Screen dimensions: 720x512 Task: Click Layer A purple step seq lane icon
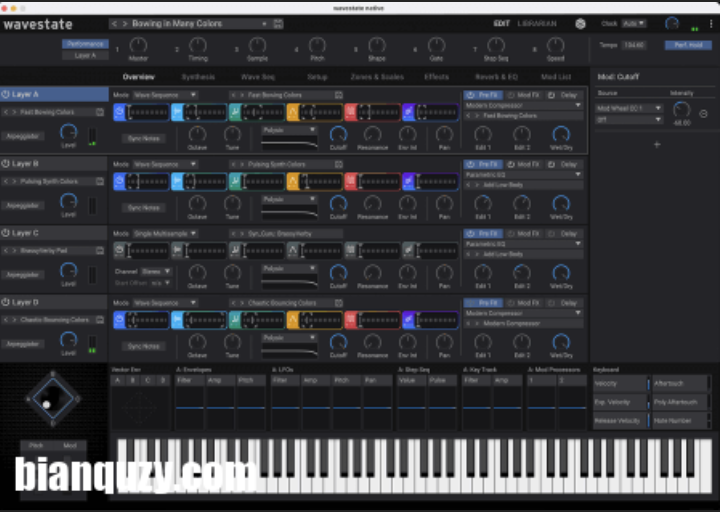click(x=408, y=112)
